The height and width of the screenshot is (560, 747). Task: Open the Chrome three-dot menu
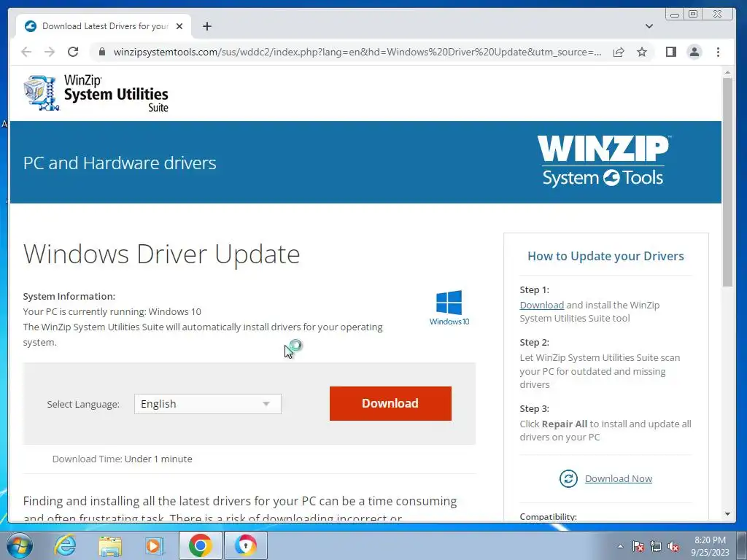tap(718, 52)
